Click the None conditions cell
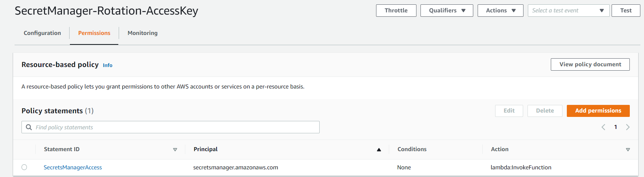Viewport: 644px width, 177px height. [x=404, y=168]
